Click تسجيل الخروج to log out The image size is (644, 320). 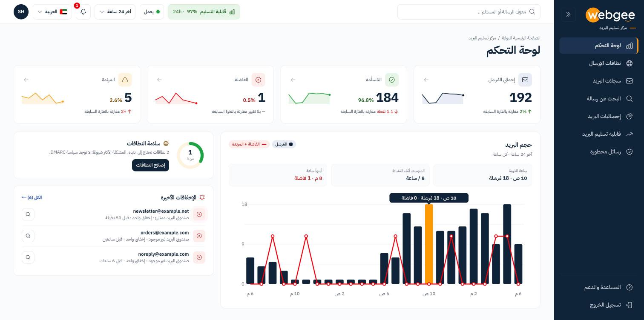pyautogui.click(x=599, y=305)
